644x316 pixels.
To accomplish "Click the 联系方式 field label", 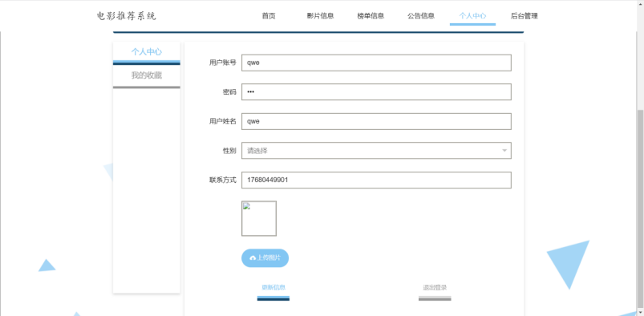I will click(x=223, y=180).
